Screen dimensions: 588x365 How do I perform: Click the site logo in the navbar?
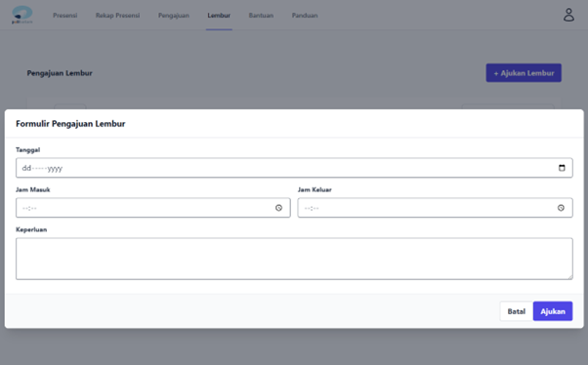pyautogui.click(x=21, y=15)
